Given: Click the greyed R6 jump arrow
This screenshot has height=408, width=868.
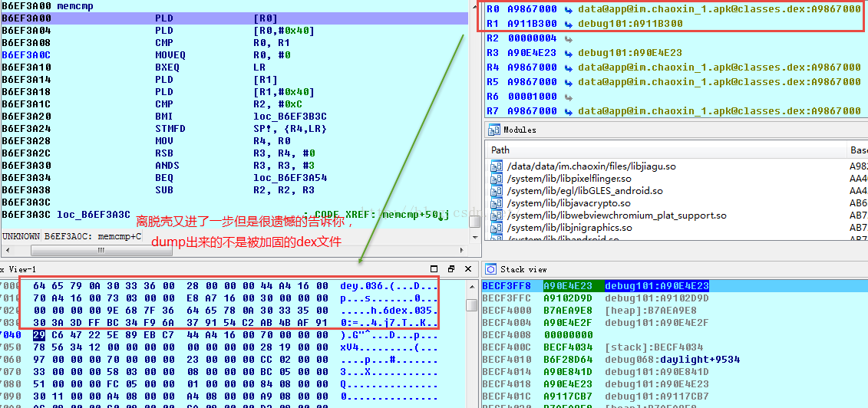Looking at the screenshot, I should pyautogui.click(x=568, y=96).
